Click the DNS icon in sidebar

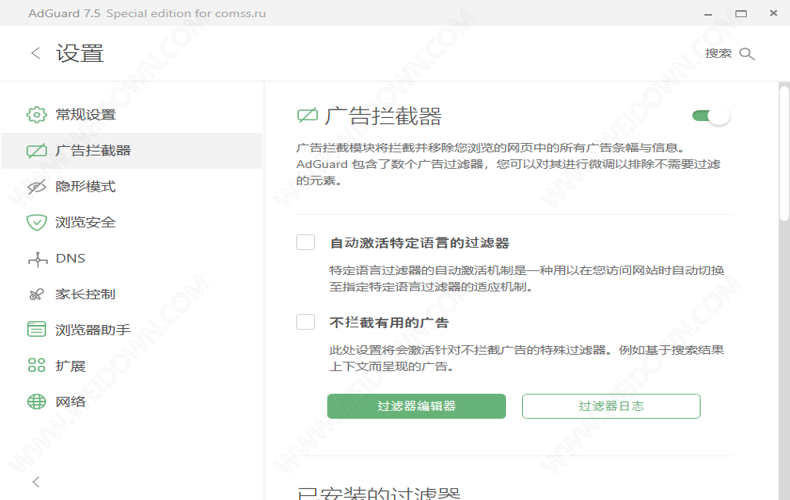tap(36, 259)
